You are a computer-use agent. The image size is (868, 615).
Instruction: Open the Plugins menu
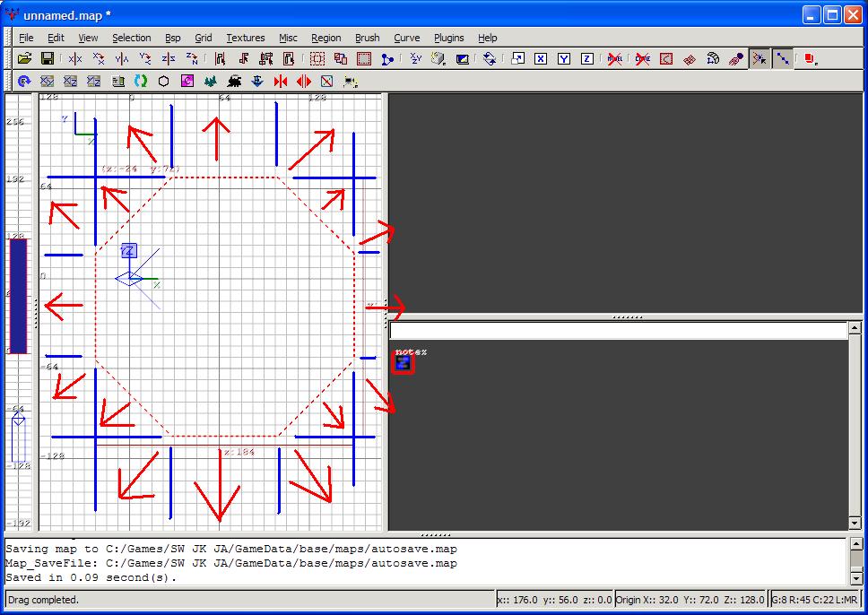449,38
